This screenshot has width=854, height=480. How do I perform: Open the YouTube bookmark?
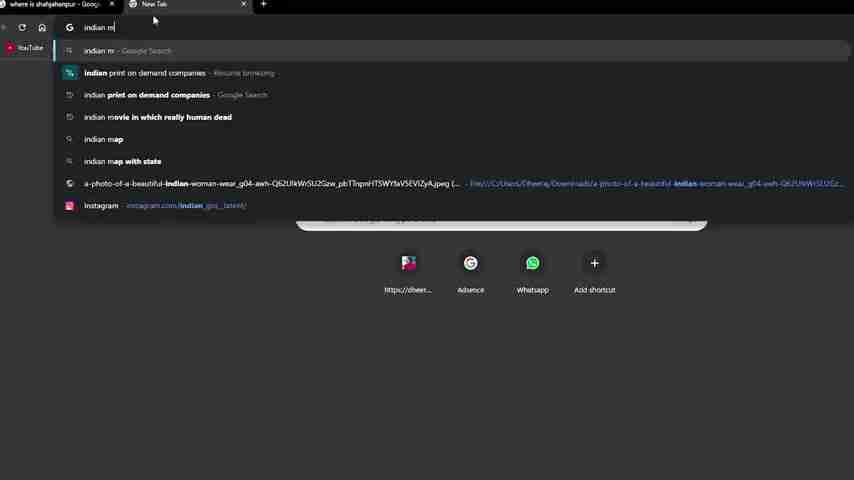[x=25, y=48]
